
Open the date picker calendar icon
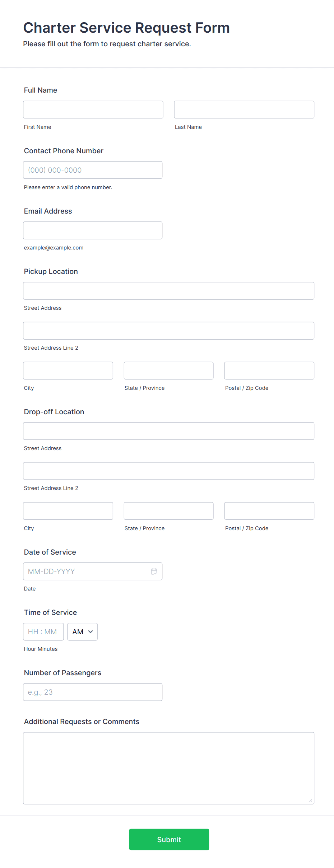click(x=154, y=571)
